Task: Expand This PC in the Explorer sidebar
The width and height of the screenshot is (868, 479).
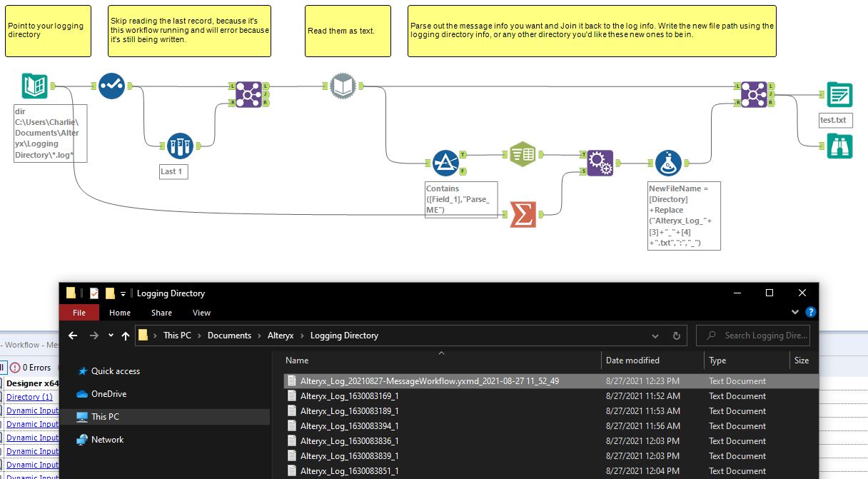Action: pos(105,417)
